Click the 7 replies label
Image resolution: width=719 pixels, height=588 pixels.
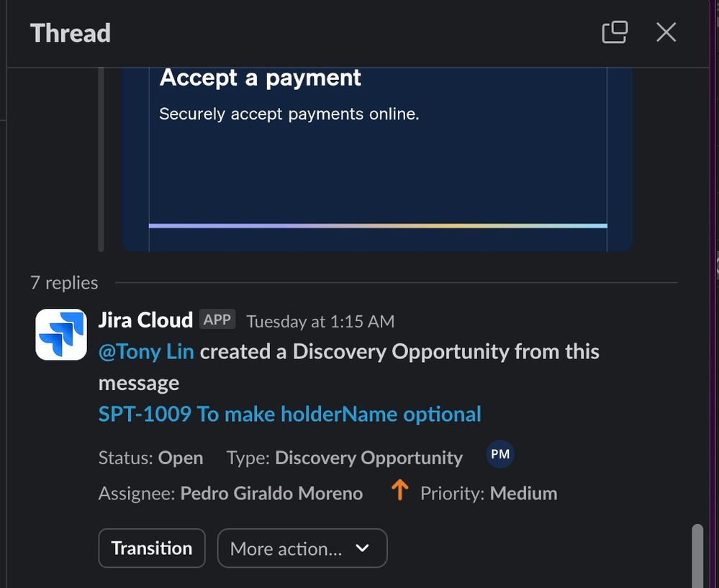click(x=64, y=283)
